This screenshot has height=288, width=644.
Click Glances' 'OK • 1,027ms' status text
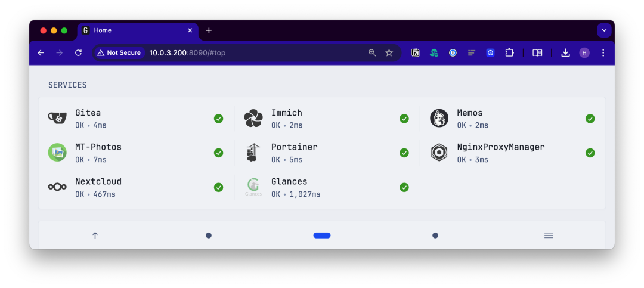pyautogui.click(x=296, y=194)
